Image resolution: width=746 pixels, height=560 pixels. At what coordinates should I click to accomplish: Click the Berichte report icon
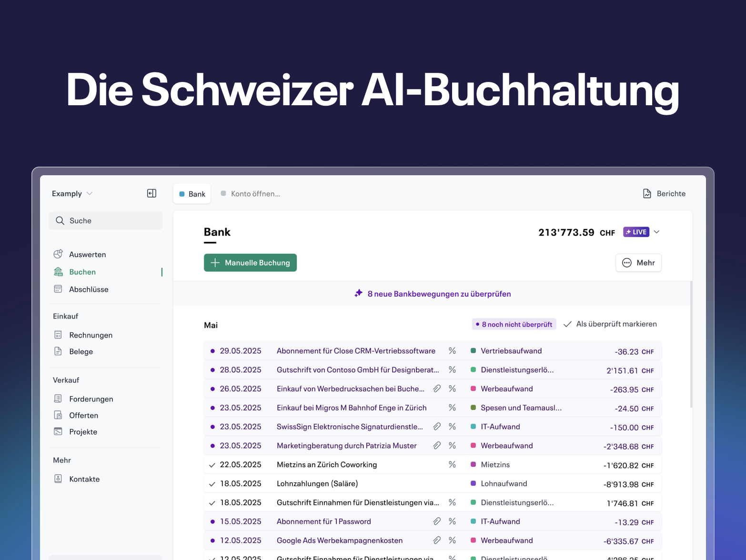647,193
